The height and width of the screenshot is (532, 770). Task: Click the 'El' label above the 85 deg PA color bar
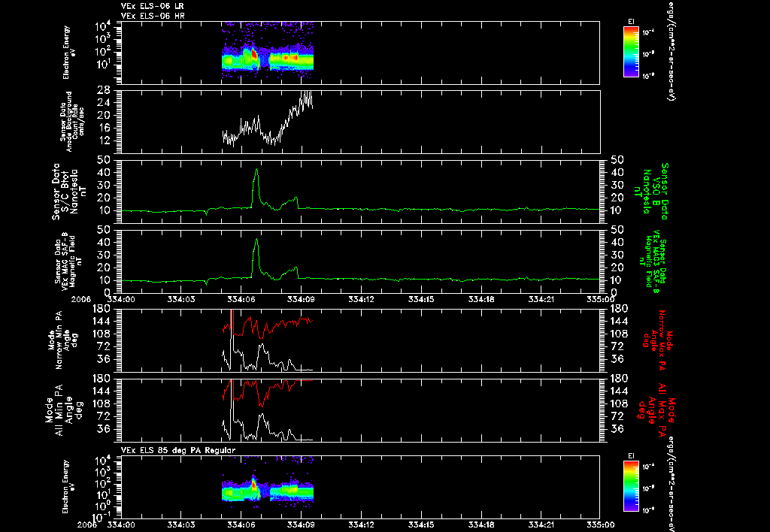[x=631, y=456]
